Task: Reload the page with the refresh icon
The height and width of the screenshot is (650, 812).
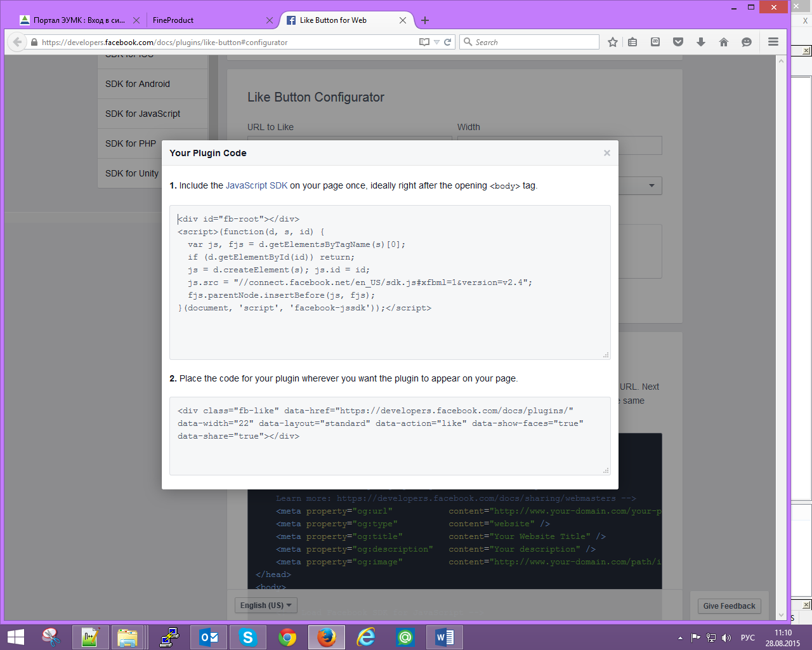Action: 447,42
